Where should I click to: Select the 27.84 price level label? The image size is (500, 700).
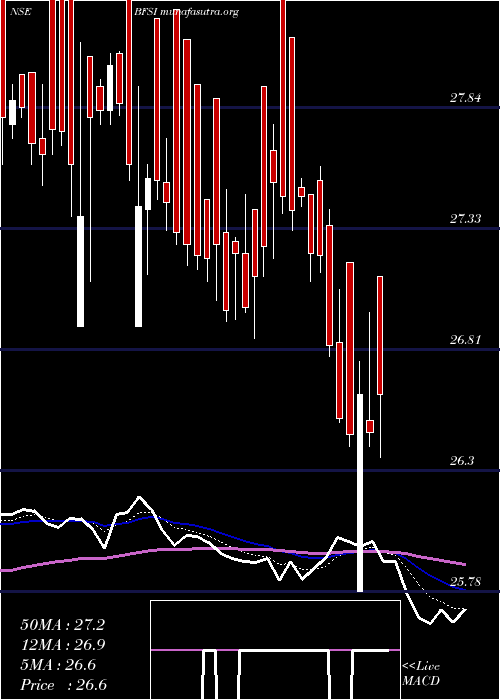coord(465,97)
